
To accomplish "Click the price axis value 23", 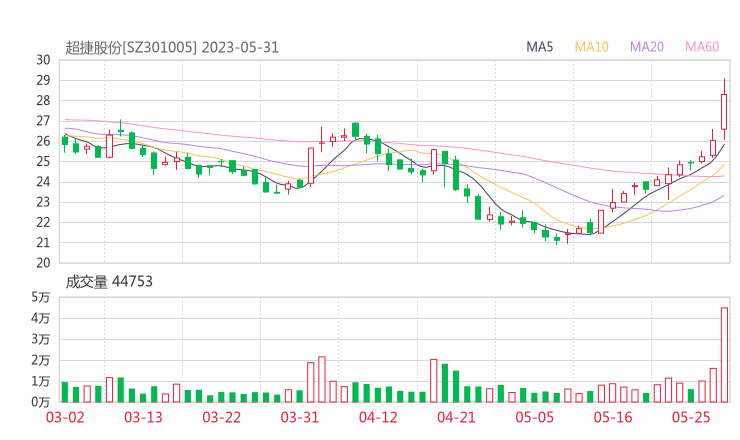I will [x=43, y=202].
